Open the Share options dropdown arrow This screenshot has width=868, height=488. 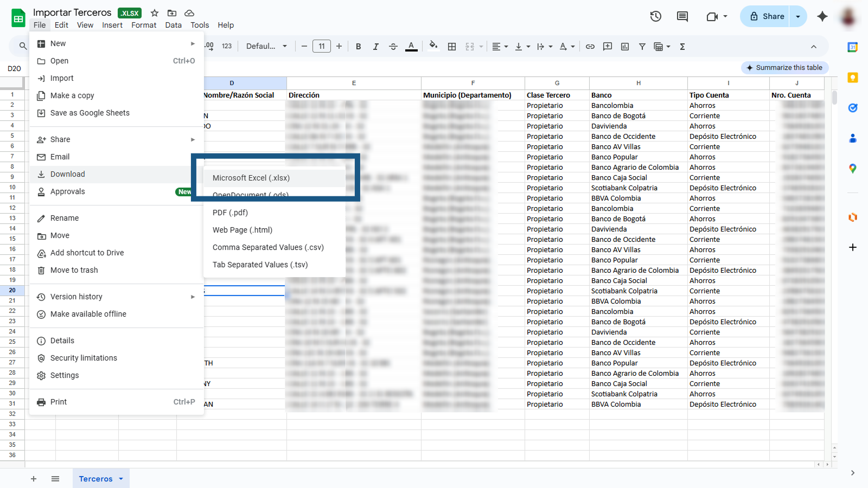point(798,16)
